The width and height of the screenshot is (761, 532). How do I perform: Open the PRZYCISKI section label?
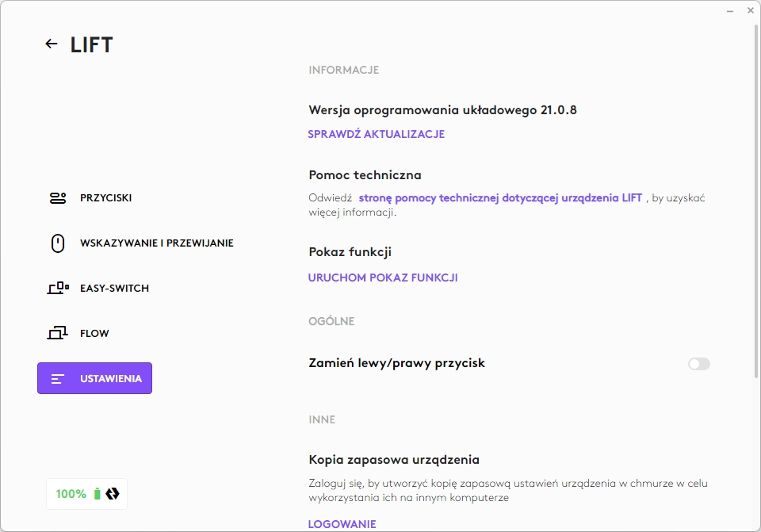pyautogui.click(x=105, y=198)
